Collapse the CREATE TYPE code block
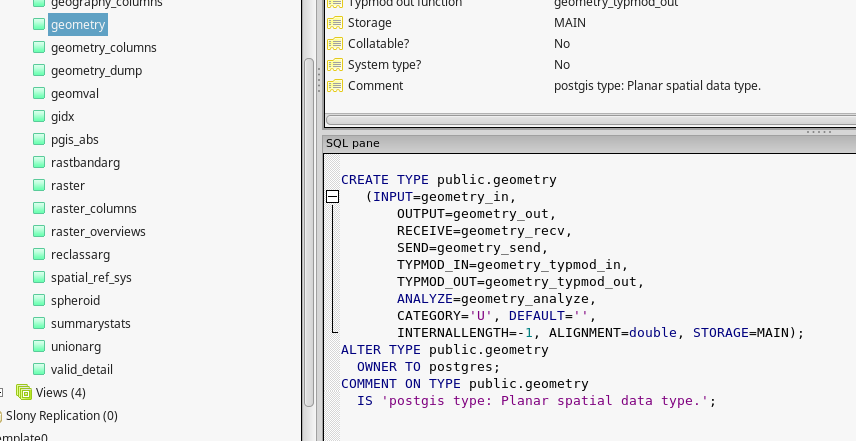Screen dimensions: 856x441 click(x=333, y=198)
